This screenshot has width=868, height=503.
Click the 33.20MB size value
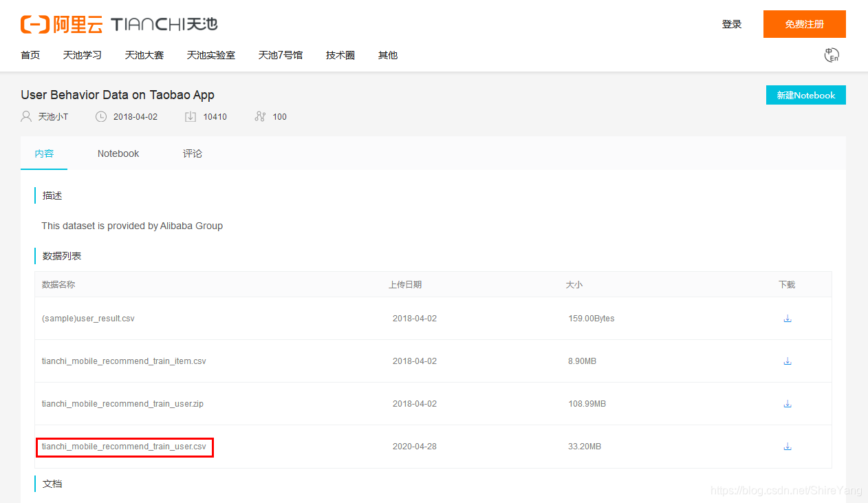(x=585, y=447)
